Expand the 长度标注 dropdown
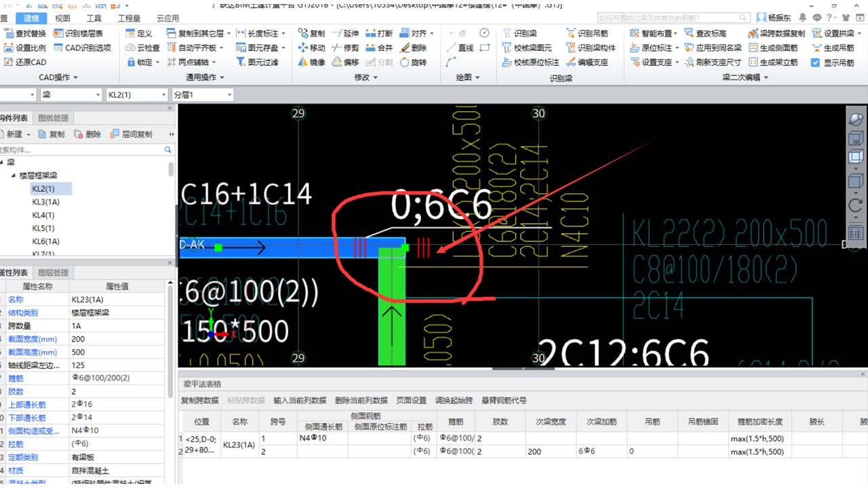 (283, 33)
